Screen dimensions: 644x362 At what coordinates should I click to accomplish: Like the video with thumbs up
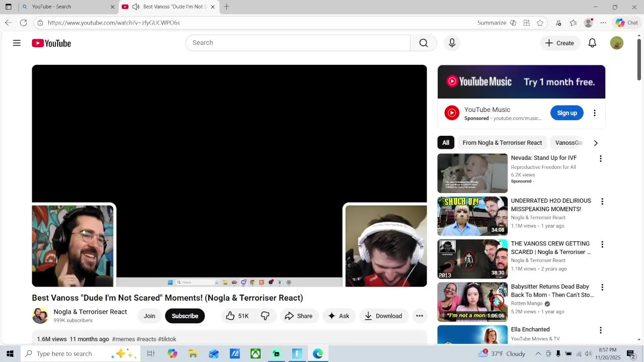(237, 316)
